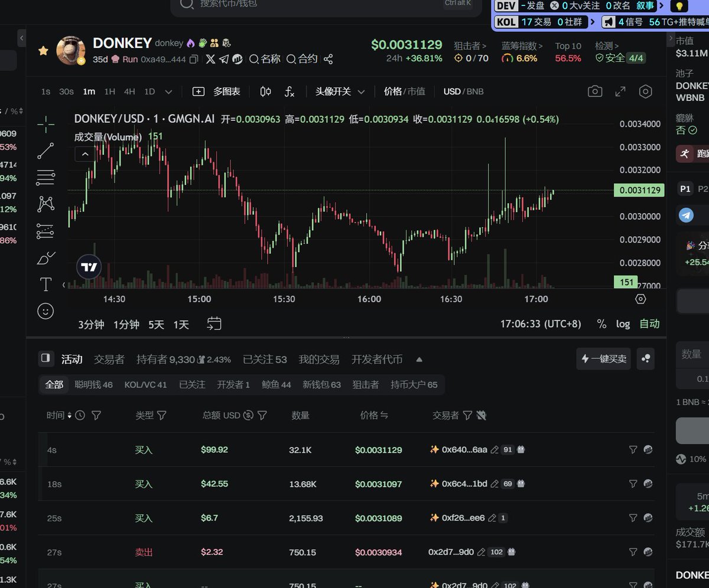Screen dimensions: 709x588
Task: Open the avatar switch (头像开关) dropdown
Action: 340,92
